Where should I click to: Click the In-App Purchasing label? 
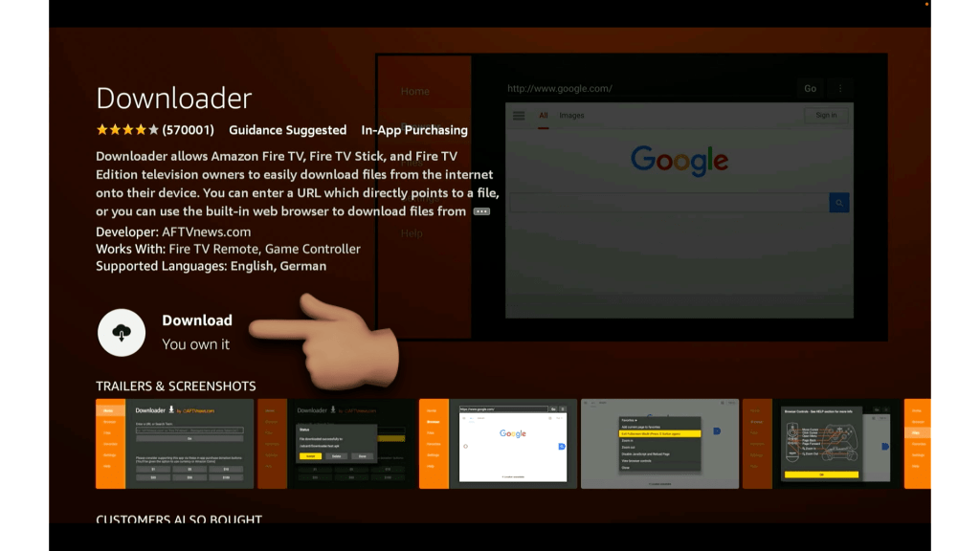click(414, 130)
